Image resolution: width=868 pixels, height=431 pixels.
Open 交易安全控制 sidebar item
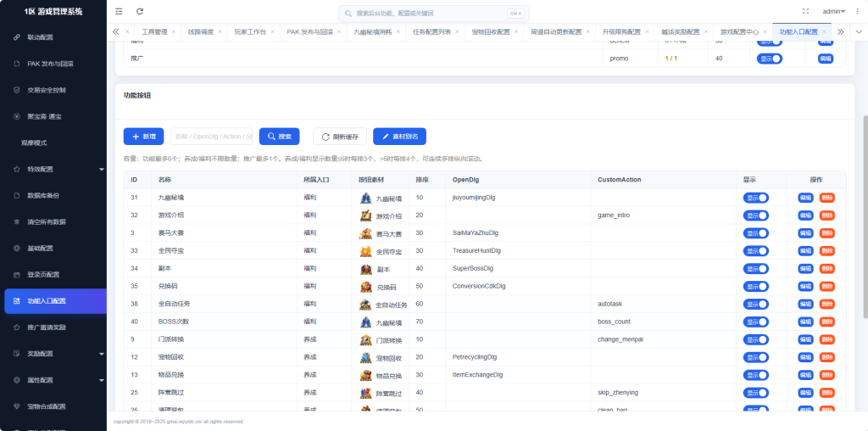53,90
